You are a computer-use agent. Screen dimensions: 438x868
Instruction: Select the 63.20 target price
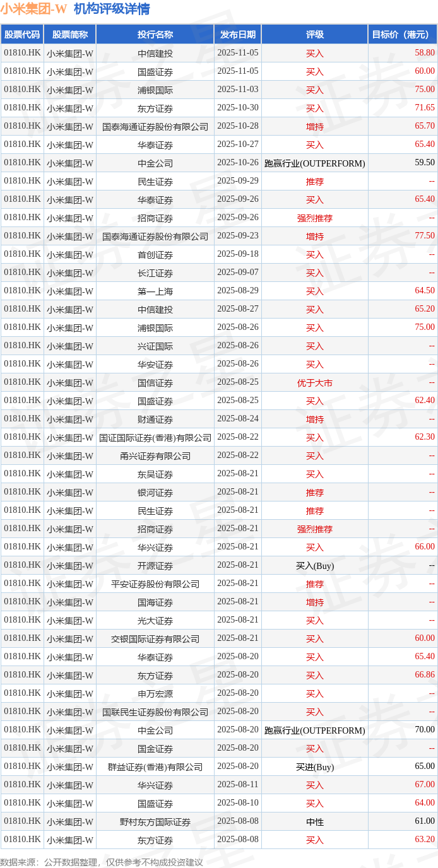[x=425, y=840]
